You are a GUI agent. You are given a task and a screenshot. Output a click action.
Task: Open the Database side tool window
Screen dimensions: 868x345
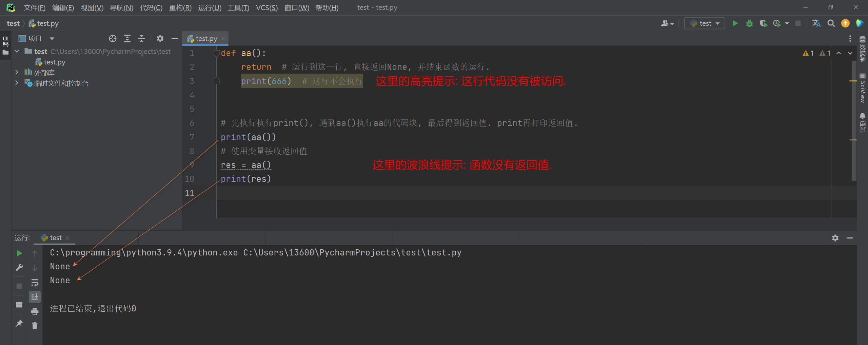point(863,49)
